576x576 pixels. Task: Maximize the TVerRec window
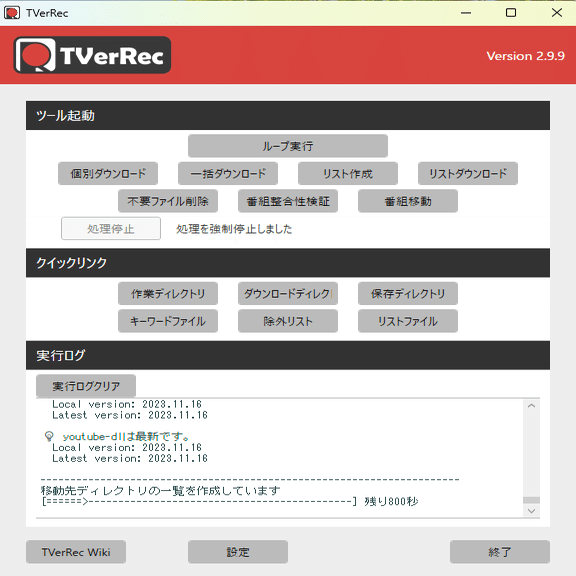tap(511, 13)
